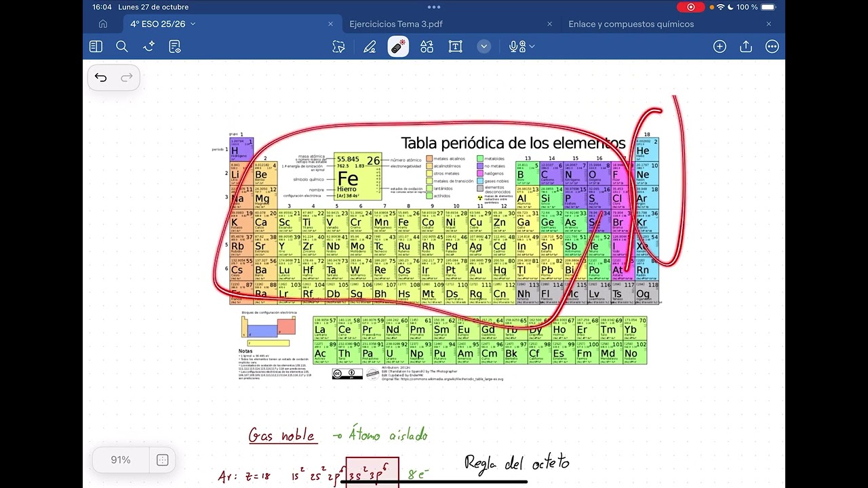
Task: Expand the tools chevron down button
Action: pos(484,46)
